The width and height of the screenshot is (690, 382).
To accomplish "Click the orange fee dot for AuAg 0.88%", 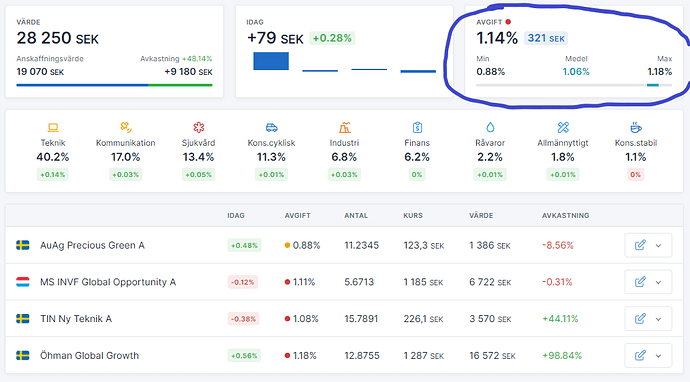I will (x=287, y=246).
